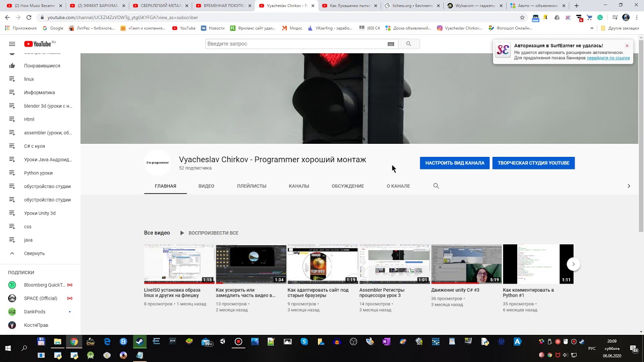Open the Приложения apps shortcut
Screen dimensions: 644x362
pyautogui.click(x=21, y=28)
